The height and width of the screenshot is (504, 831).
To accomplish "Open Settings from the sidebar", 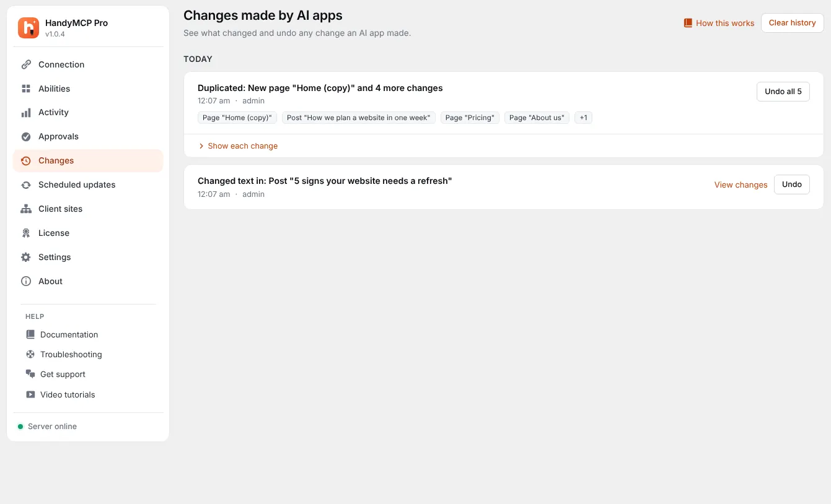I will pyautogui.click(x=88, y=258).
